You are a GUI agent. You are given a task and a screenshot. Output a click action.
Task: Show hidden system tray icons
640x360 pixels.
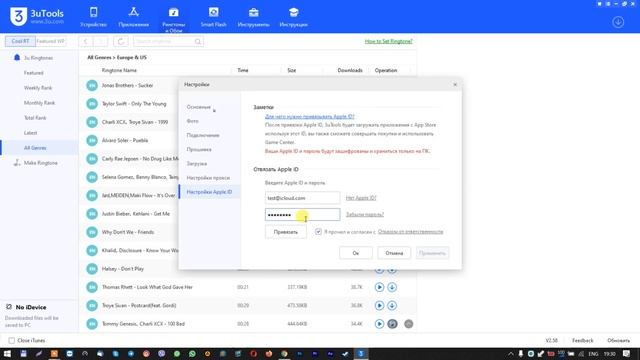coord(510,354)
